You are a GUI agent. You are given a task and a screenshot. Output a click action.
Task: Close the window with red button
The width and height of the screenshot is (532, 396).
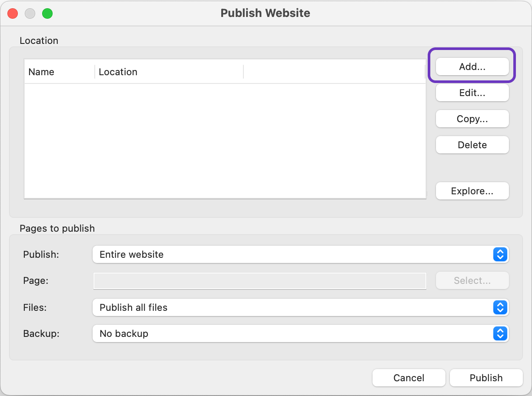(13, 13)
